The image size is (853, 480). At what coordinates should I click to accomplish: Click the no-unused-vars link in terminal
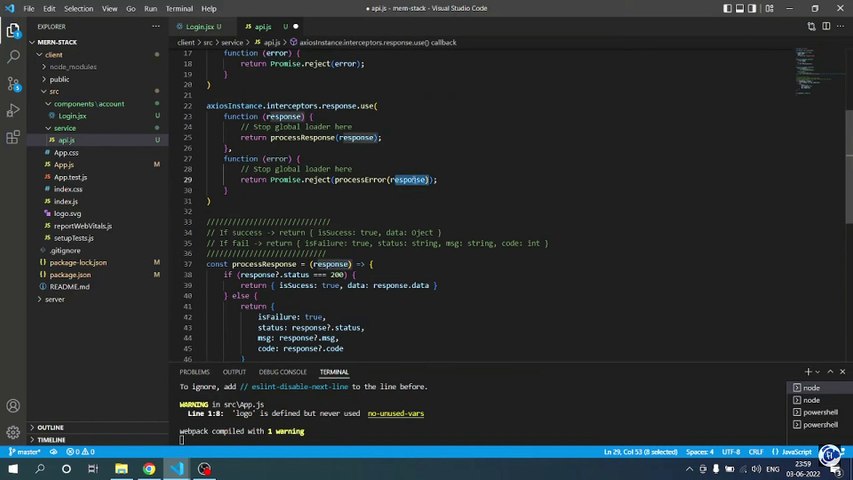pyautogui.click(x=395, y=413)
